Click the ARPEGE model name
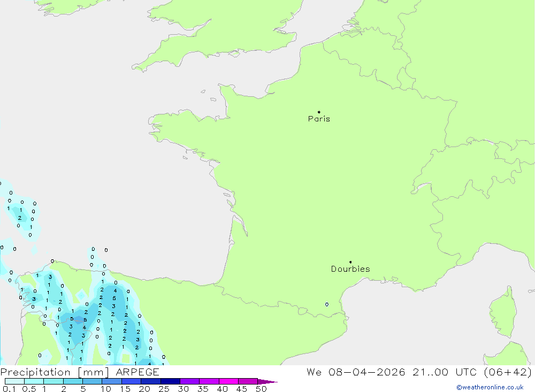Viewport: 535px width, 392px height. pos(137,372)
